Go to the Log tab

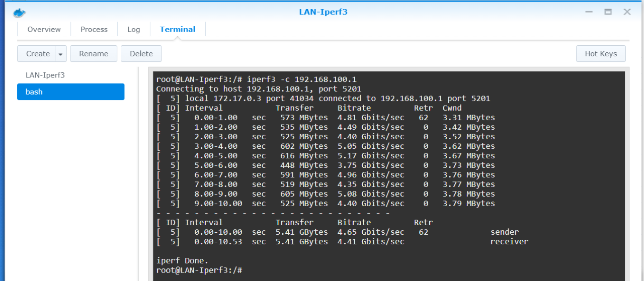133,29
